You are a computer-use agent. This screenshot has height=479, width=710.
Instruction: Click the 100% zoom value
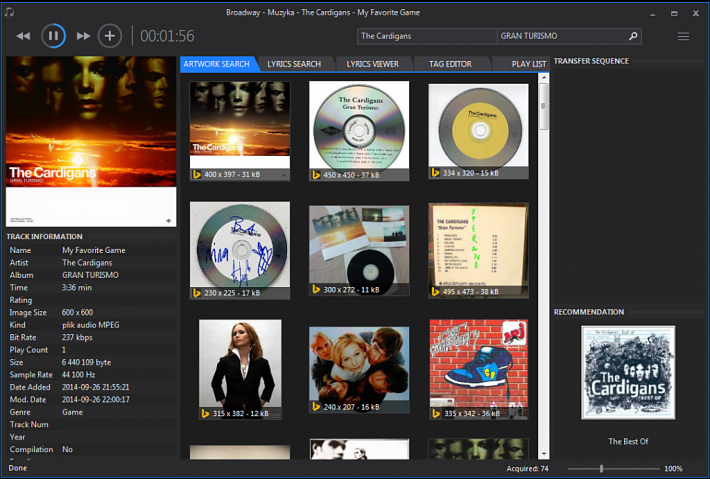(673, 469)
